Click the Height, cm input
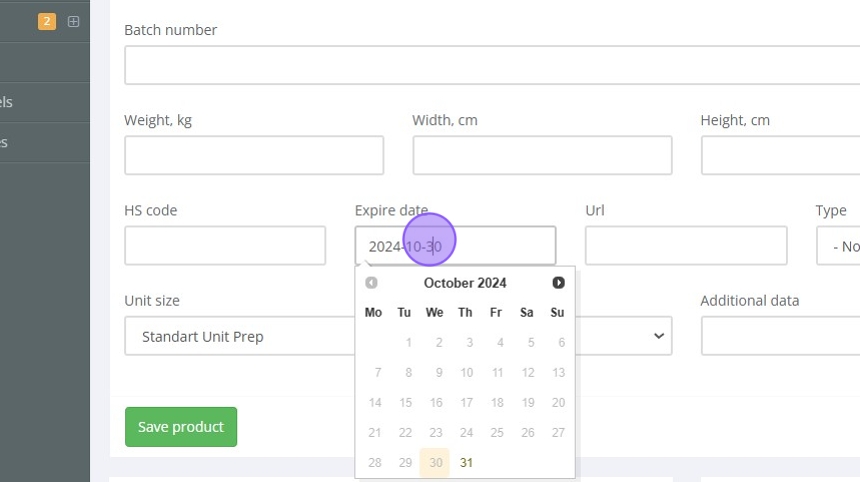This screenshot has width=860, height=482. pyautogui.click(x=780, y=155)
